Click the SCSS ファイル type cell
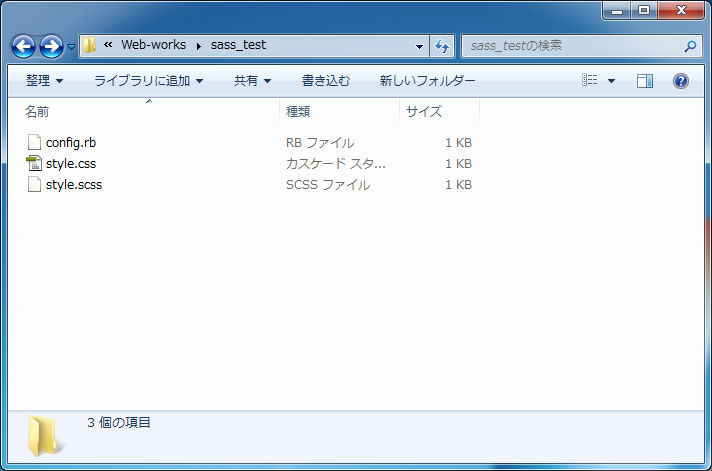Screen dimensions: 712x471 328,185
